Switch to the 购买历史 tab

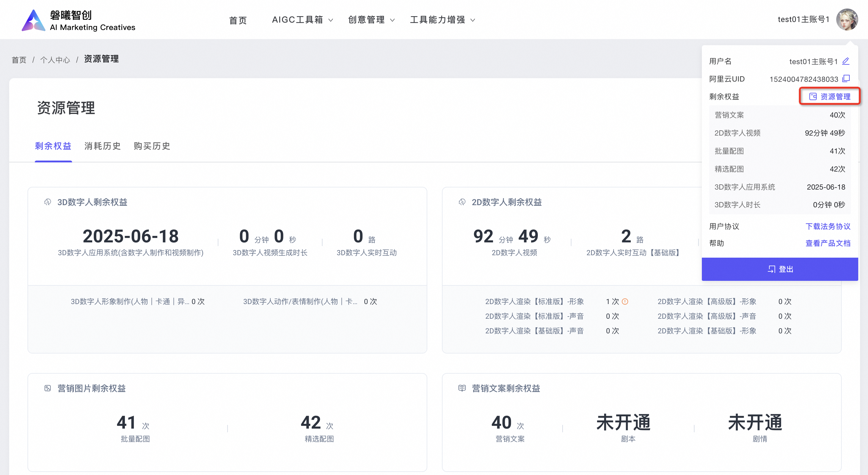(152, 146)
